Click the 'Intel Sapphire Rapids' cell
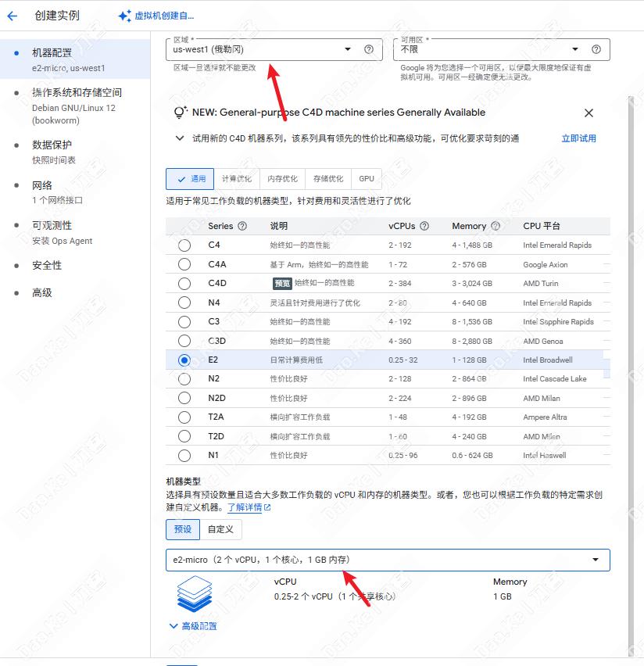644x666 pixels. [558, 322]
